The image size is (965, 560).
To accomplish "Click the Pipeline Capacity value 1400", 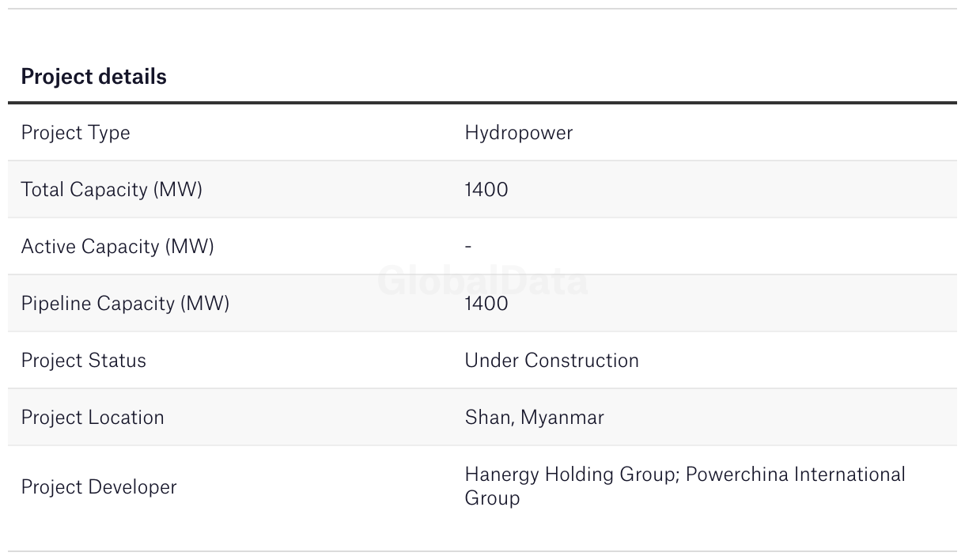I will pos(486,304).
